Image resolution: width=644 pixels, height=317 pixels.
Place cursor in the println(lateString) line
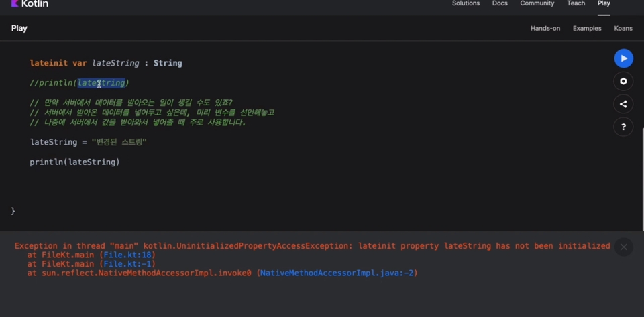[74, 162]
